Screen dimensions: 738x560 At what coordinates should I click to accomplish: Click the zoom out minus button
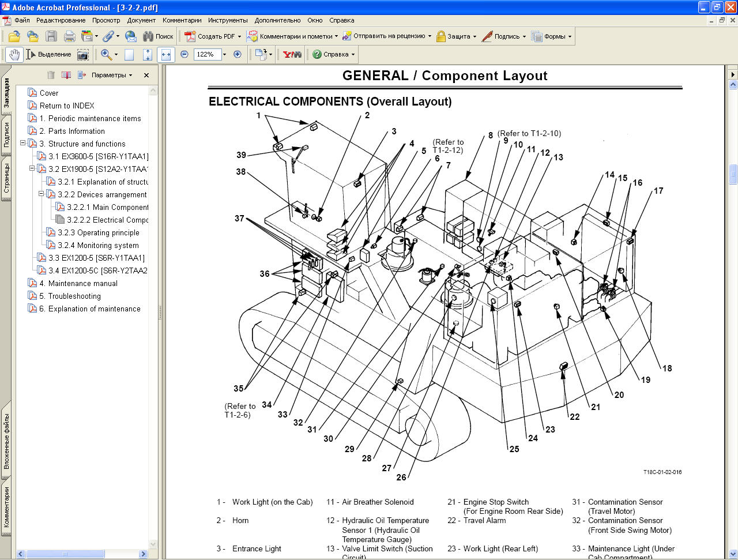coord(184,54)
